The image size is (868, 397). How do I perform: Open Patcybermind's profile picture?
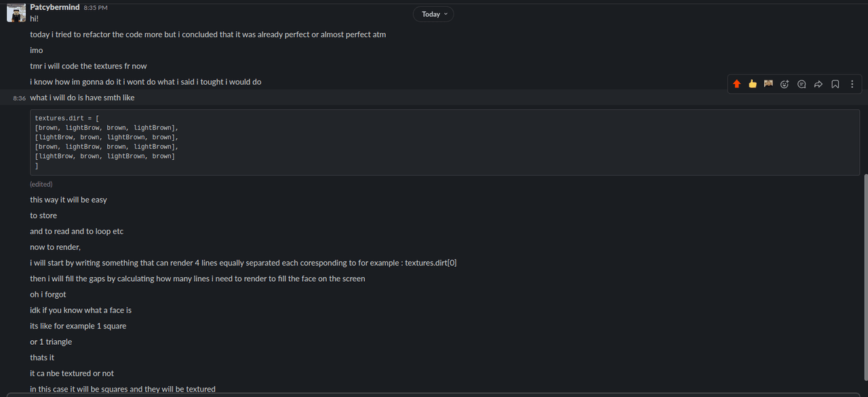16,12
